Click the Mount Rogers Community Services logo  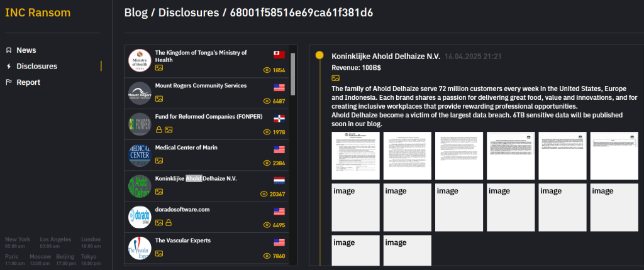[x=139, y=92]
